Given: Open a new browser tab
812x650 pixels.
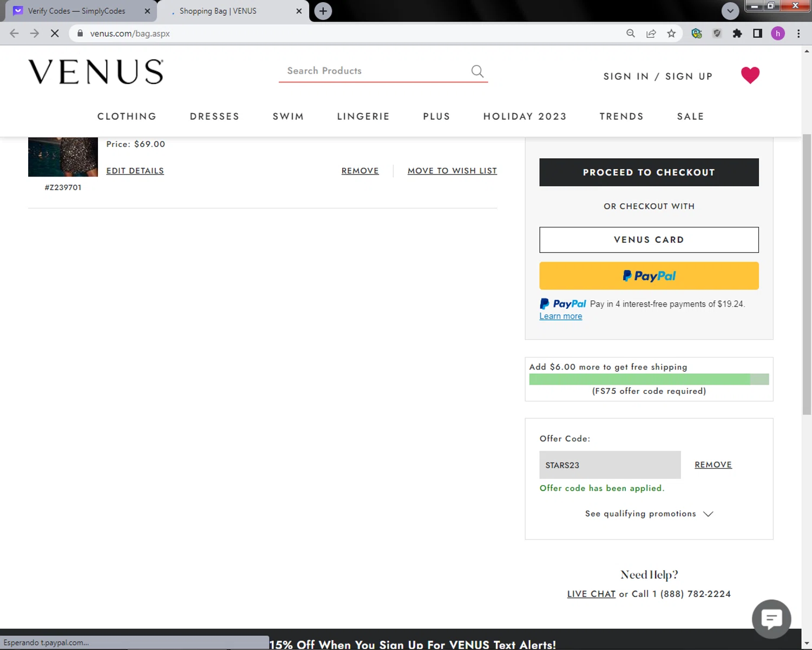Looking at the screenshot, I should pos(323,11).
